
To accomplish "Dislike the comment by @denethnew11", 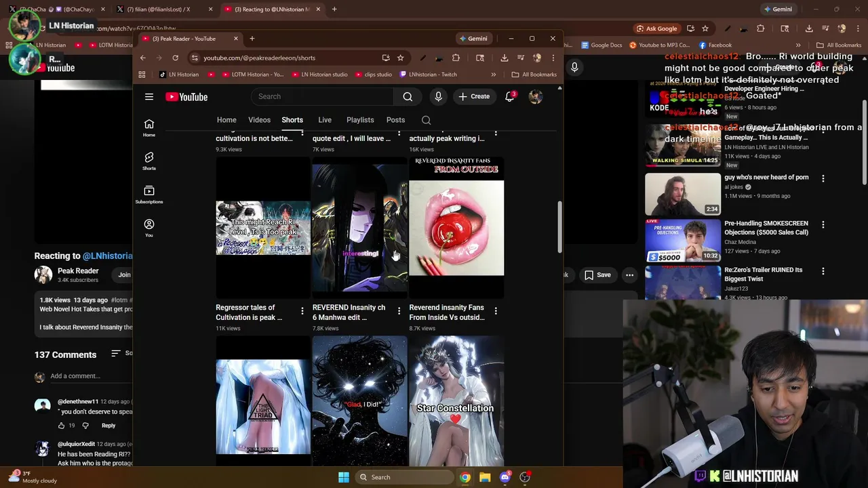I will (x=85, y=426).
